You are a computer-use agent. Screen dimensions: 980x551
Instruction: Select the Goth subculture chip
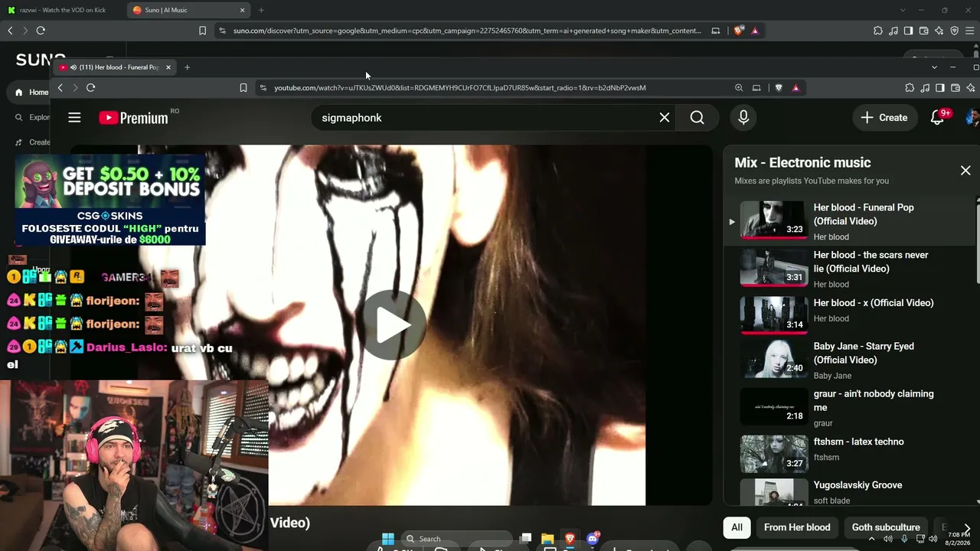pos(886,527)
